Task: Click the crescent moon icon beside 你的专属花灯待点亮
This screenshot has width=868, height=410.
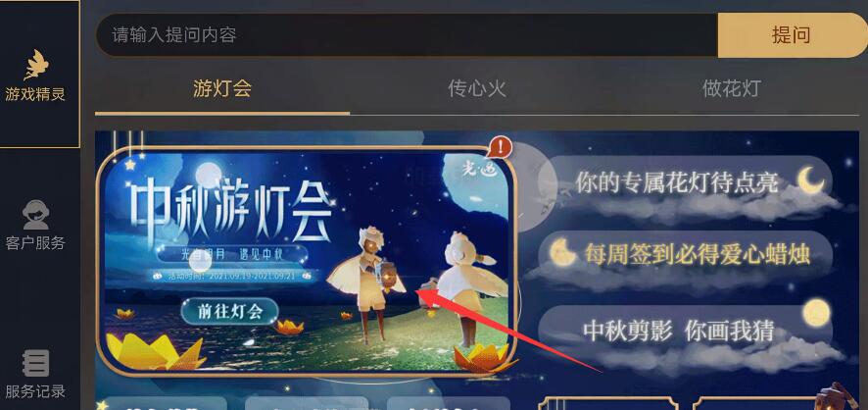Action: point(812,180)
